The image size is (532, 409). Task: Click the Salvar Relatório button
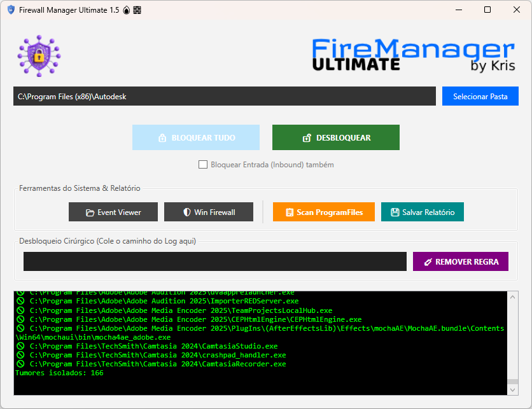pos(422,212)
